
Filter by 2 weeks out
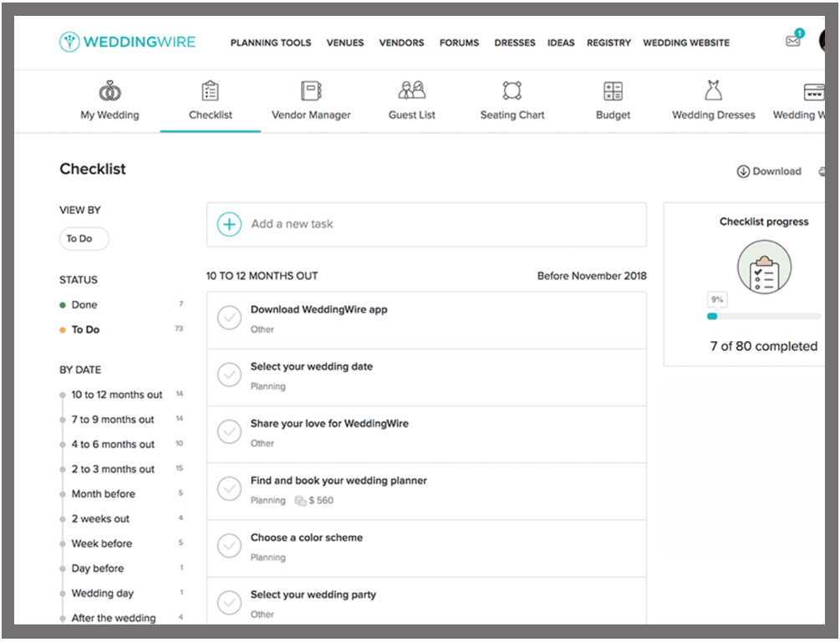tap(100, 519)
